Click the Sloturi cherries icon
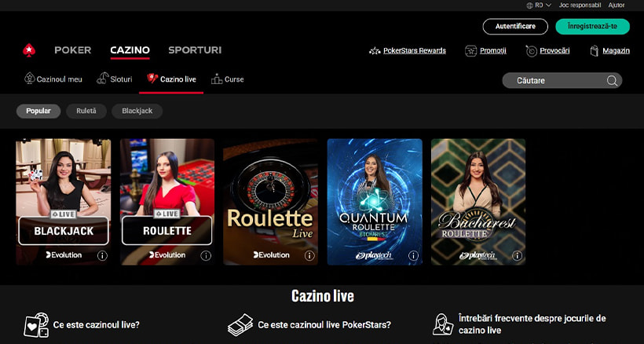 click(102, 79)
